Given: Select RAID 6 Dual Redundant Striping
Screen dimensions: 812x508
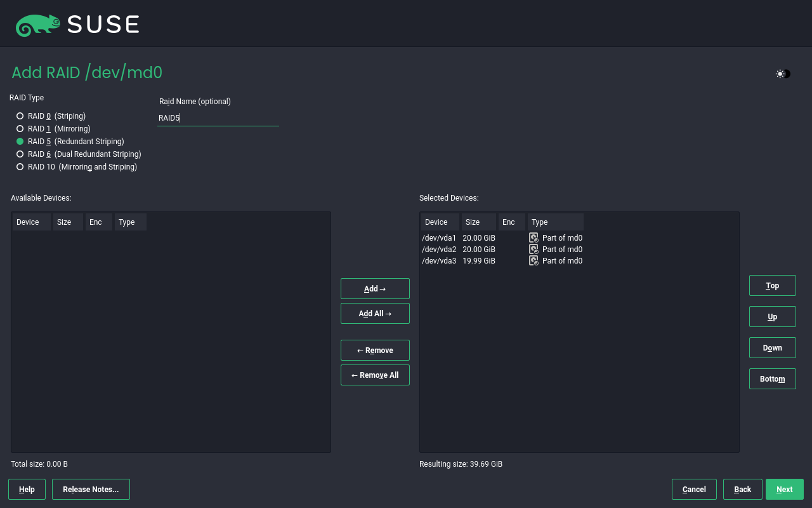Looking at the screenshot, I should tap(20, 154).
